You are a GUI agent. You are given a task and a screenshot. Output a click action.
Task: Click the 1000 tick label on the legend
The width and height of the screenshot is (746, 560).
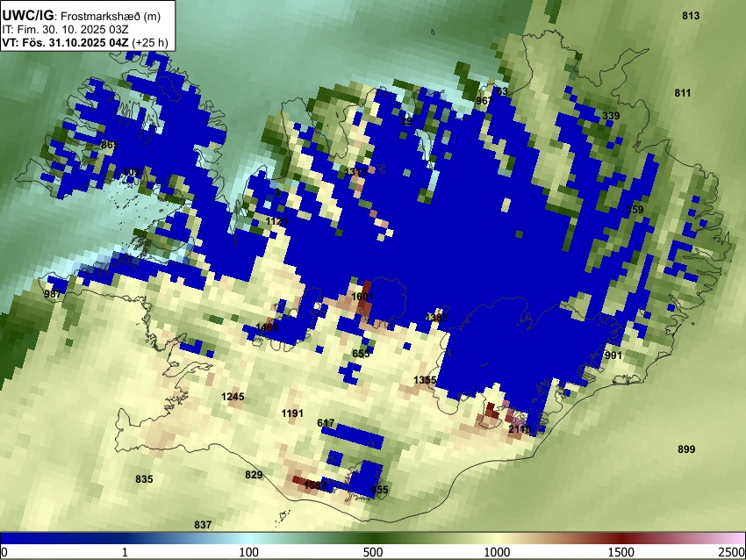pos(497,552)
